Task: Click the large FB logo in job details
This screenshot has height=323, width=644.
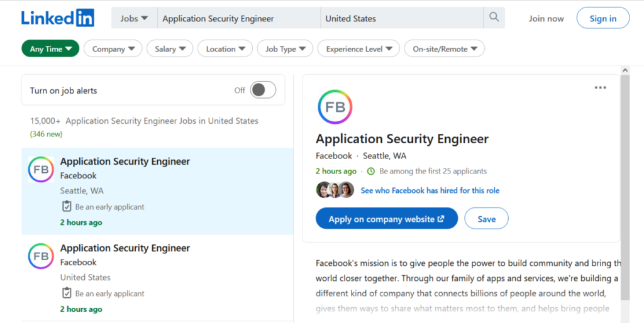Action: pos(335,107)
